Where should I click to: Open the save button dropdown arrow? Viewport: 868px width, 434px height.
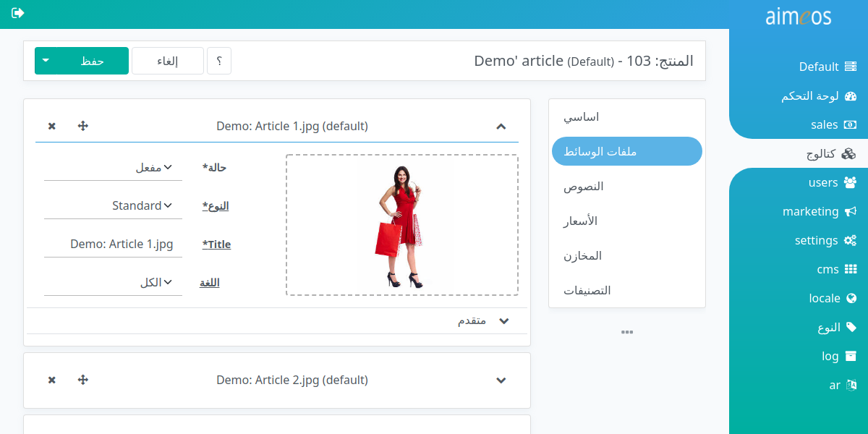(46, 61)
